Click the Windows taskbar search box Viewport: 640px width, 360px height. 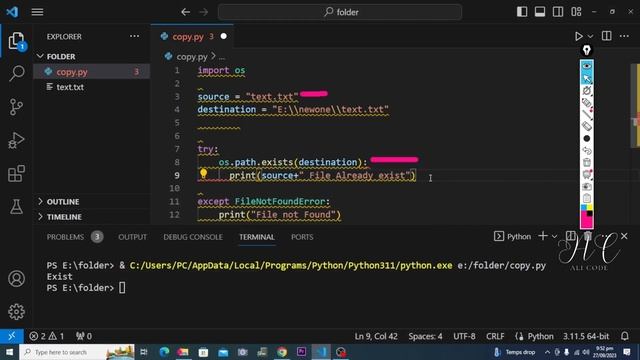77,352
